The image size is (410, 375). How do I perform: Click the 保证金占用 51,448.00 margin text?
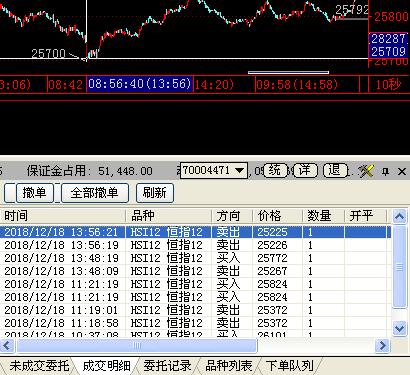90,171
